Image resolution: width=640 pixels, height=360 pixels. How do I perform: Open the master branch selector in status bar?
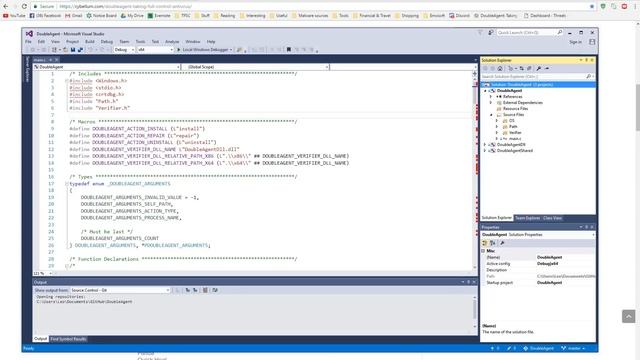pyautogui.click(x=573, y=348)
